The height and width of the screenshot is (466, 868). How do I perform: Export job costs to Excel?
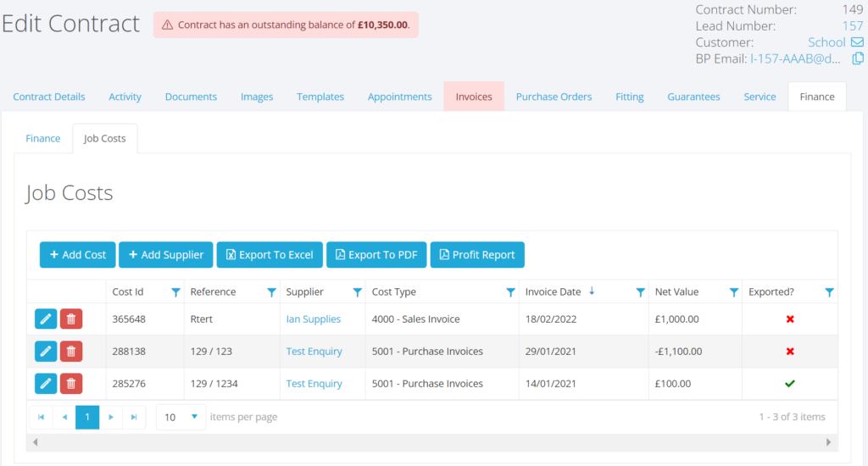click(270, 255)
